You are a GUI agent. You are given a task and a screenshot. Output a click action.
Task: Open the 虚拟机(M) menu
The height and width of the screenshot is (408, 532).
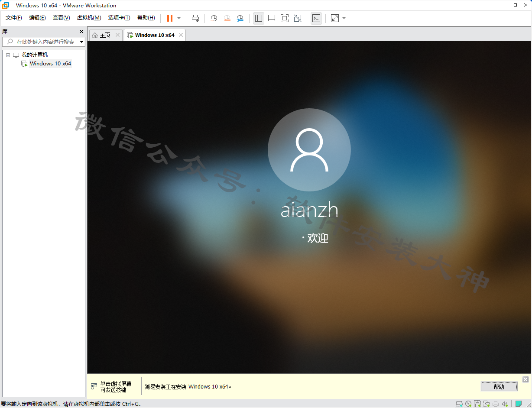89,18
